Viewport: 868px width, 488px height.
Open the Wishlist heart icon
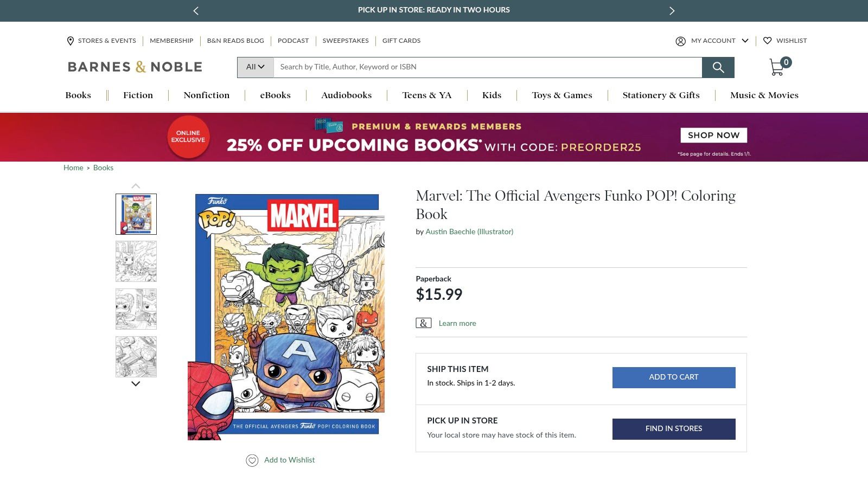coord(768,41)
